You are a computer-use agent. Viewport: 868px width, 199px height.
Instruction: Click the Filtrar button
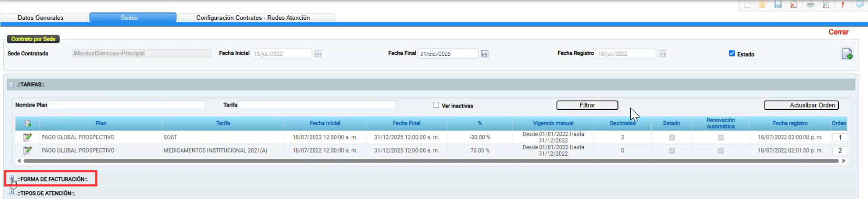[x=587, y=106]
